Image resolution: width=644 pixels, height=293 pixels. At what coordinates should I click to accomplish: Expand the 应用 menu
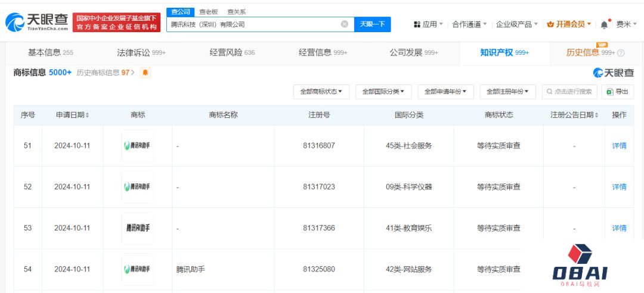[428, 24]
